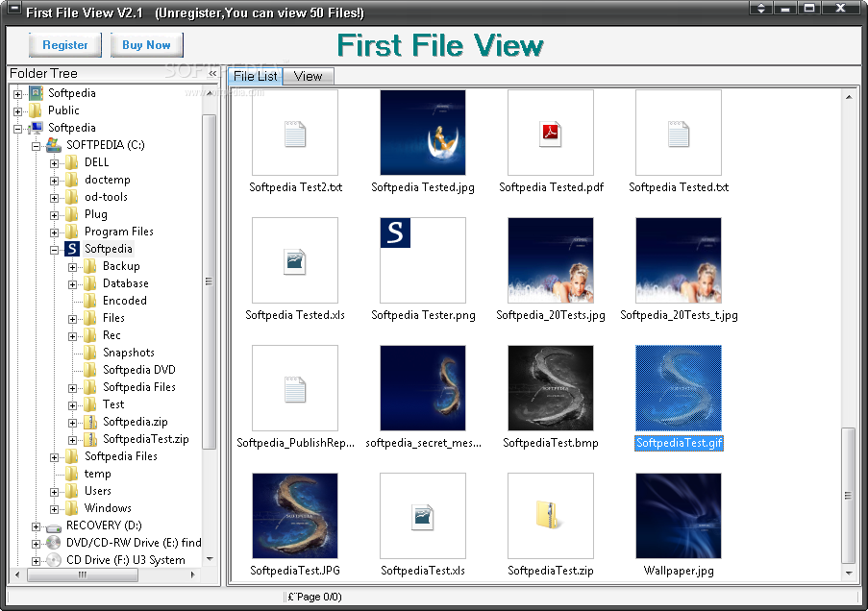Select the Softpedia_PublishRep... file icon
Screen dimensions: 868x611
[x=295, y=388]
